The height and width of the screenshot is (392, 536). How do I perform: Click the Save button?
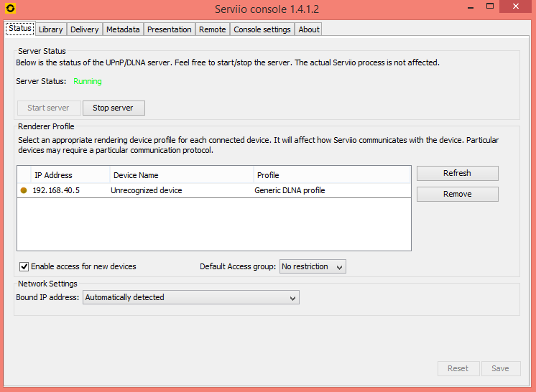(x=501, y=368)
